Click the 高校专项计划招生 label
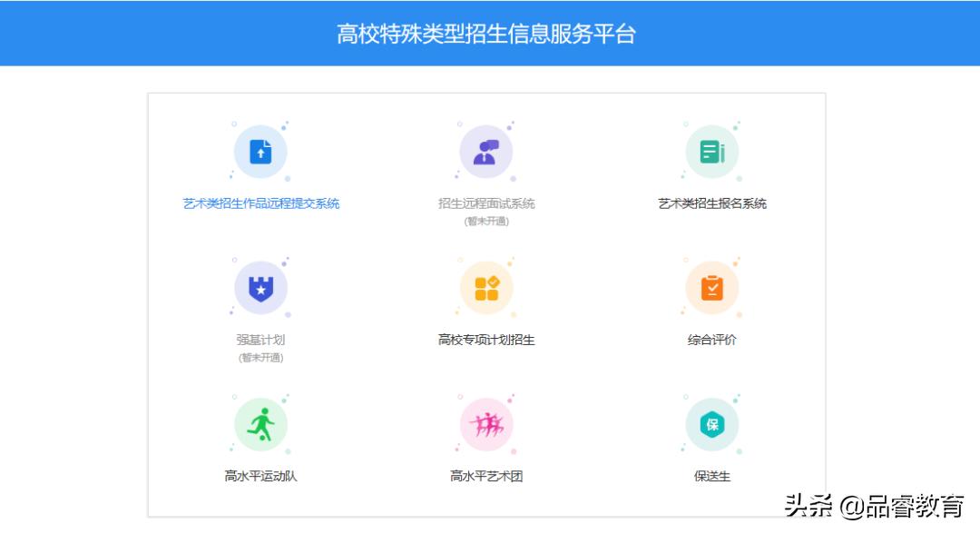 point(488,340)
